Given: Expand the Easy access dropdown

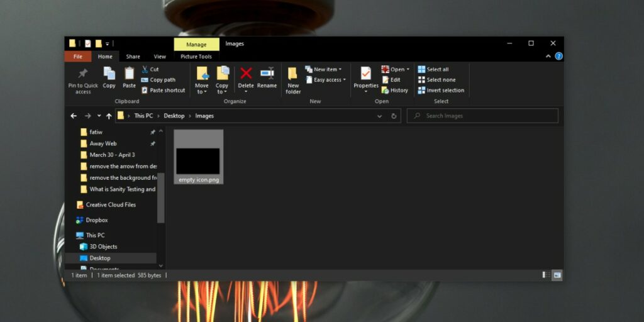Looking at the screenshot, I should (x=326, y=80).
